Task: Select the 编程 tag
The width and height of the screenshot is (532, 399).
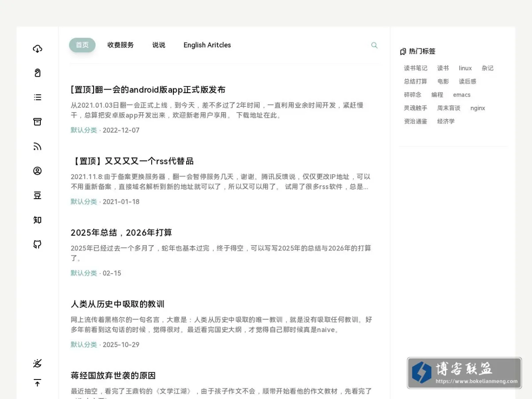Action: click(x=437, y=95)
